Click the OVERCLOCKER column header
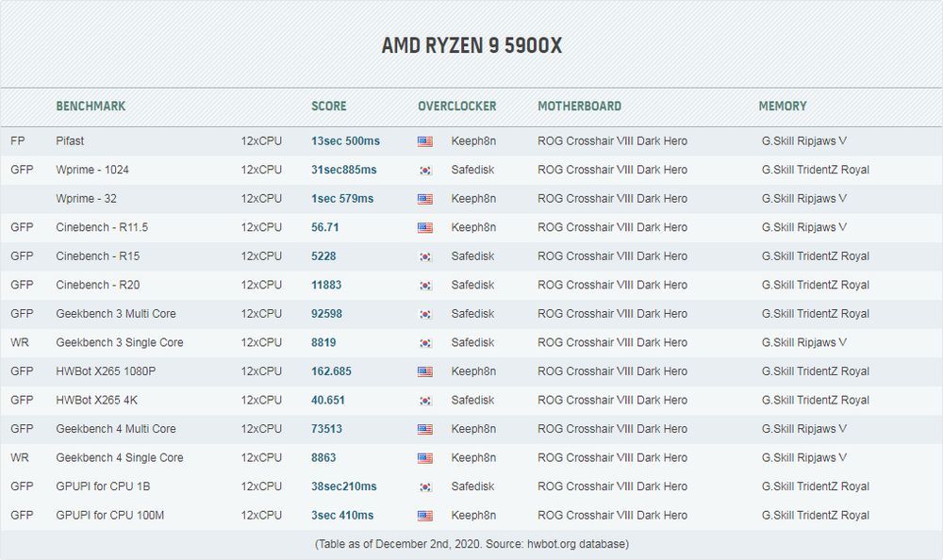Screen dimensions: 943x560 pyautogui.click(x=457, y=107)
